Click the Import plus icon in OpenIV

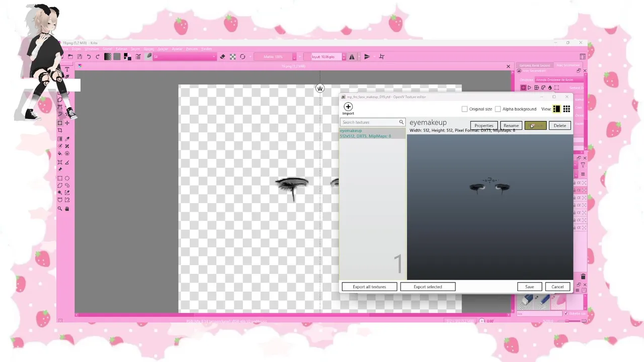[348, 107]
